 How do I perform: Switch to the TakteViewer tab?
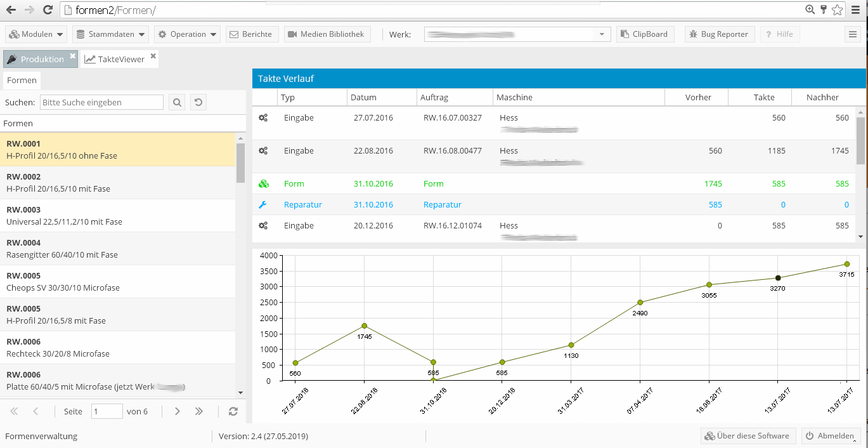[119, 59]
